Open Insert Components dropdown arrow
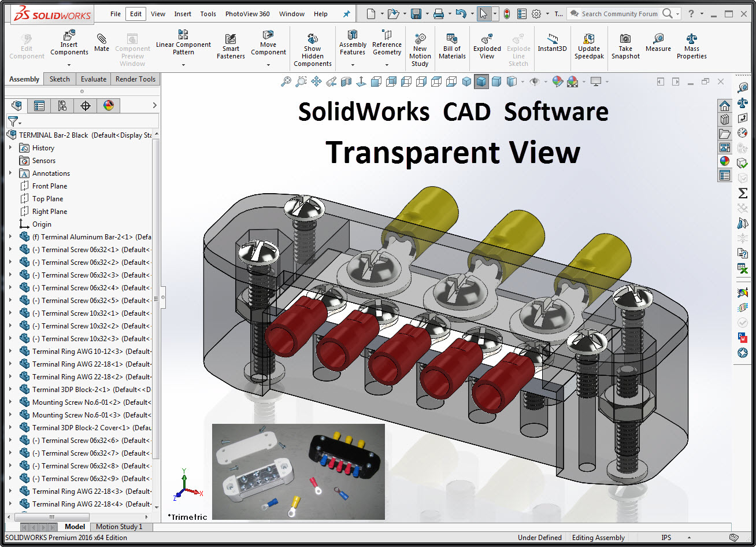This screenshot has width=756, height=547. pos(69,64)
